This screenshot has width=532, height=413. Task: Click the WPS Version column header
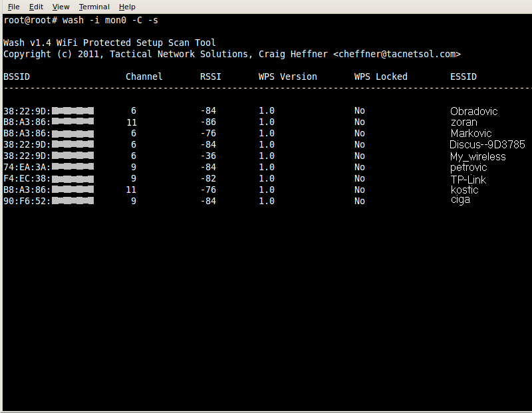click(287, 76)
